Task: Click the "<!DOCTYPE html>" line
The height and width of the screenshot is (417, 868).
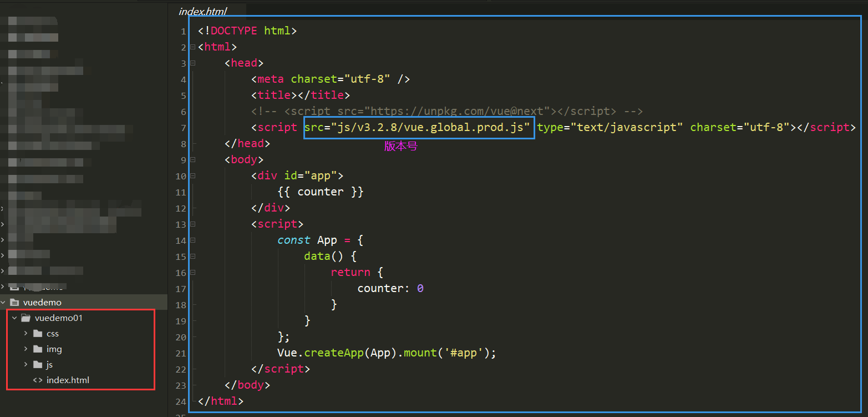Action: coord(247,31)
